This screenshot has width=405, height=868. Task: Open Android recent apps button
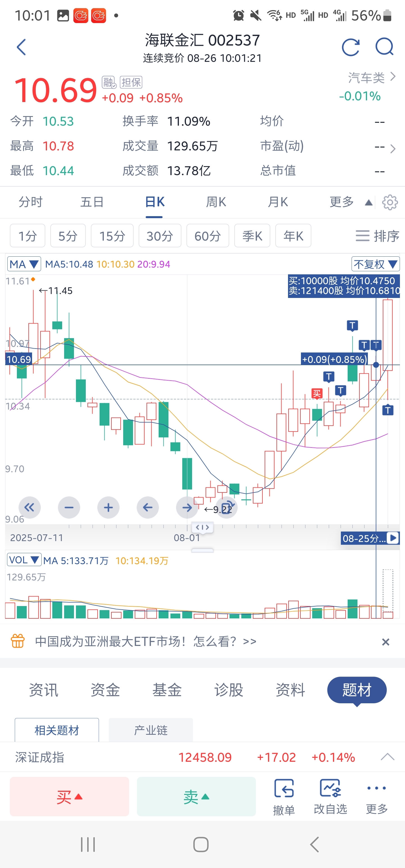pyautogui.click(x=88, y=844)
